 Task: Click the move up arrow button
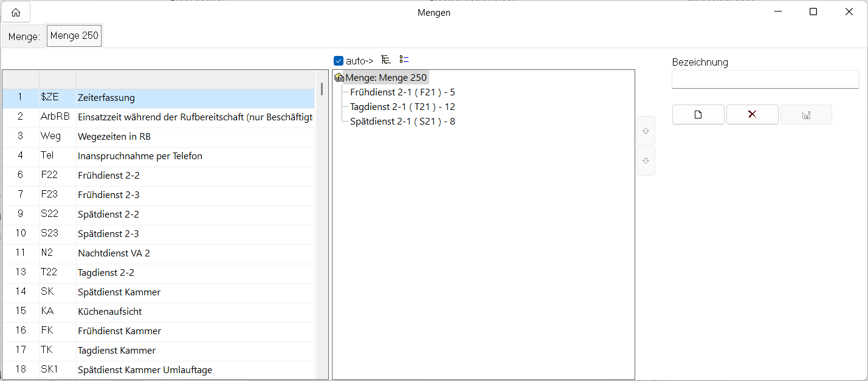pyautogui.click(x=646, y=131)
